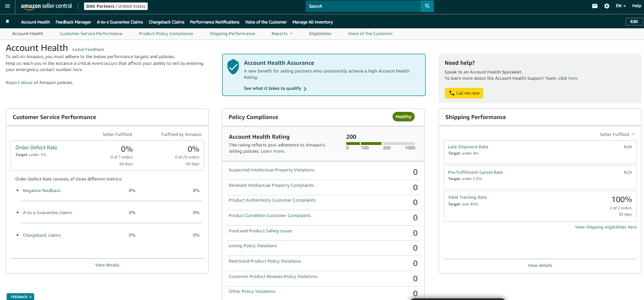Open Listing Policy Violations
Screen dimensions: 644x300
(253, 246)
